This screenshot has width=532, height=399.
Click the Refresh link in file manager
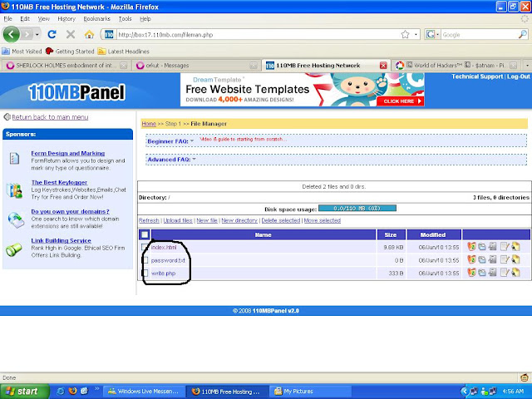tap(149, 220)
